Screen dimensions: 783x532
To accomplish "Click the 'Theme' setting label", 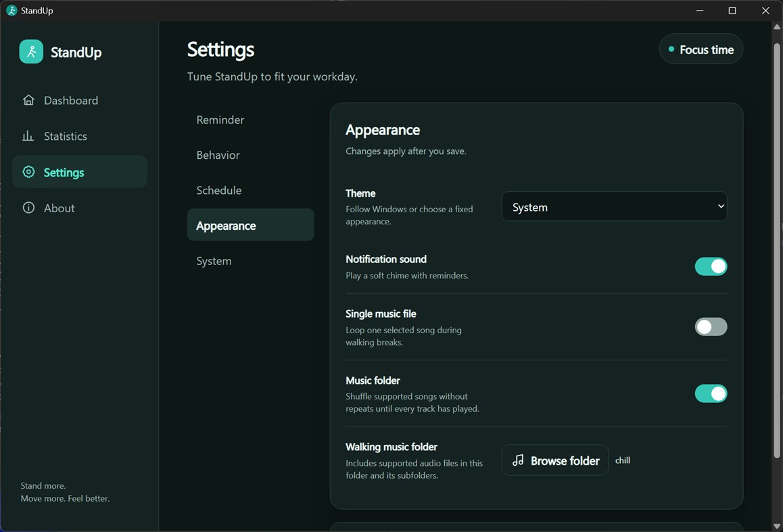I will point(360,193).
